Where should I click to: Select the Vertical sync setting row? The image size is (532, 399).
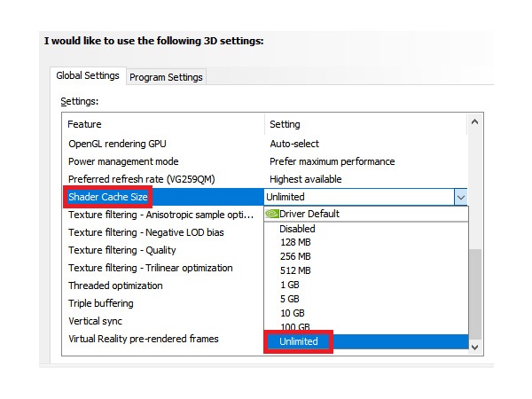[x=97, y=321]
